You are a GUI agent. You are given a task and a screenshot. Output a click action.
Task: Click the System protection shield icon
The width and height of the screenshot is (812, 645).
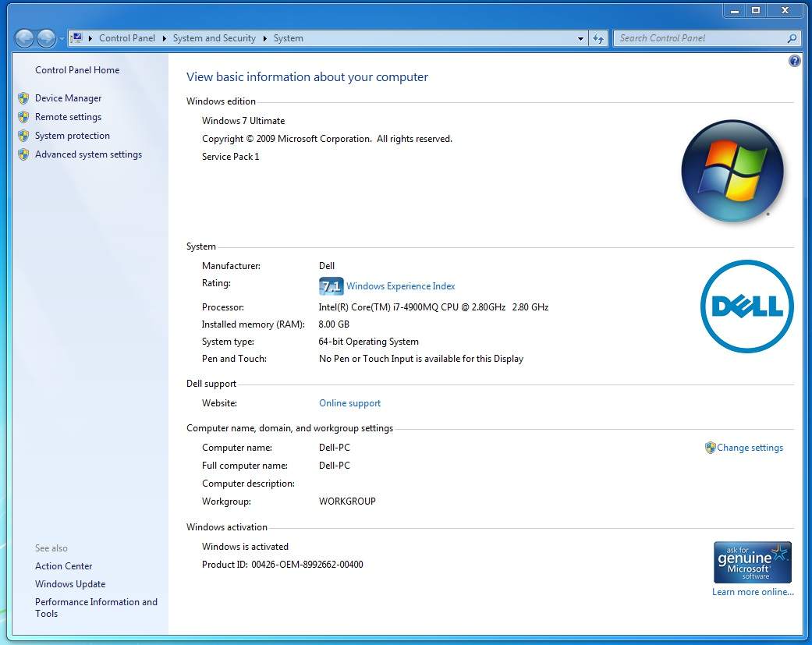pos(23,136)
